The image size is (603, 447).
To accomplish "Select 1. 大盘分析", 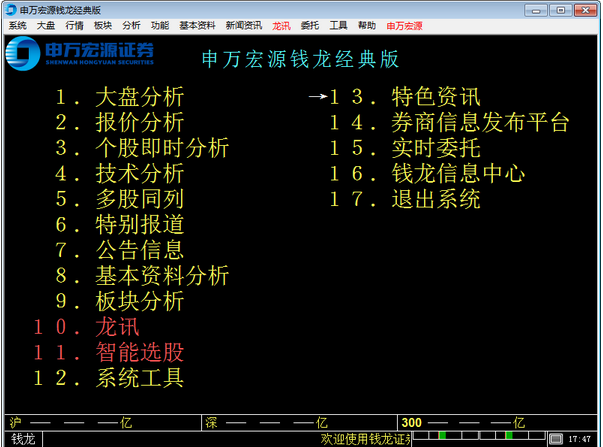I will [x=120, y=97].
